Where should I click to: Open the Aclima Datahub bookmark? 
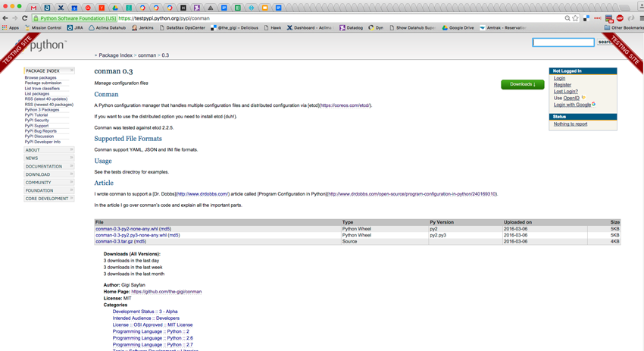107,27
